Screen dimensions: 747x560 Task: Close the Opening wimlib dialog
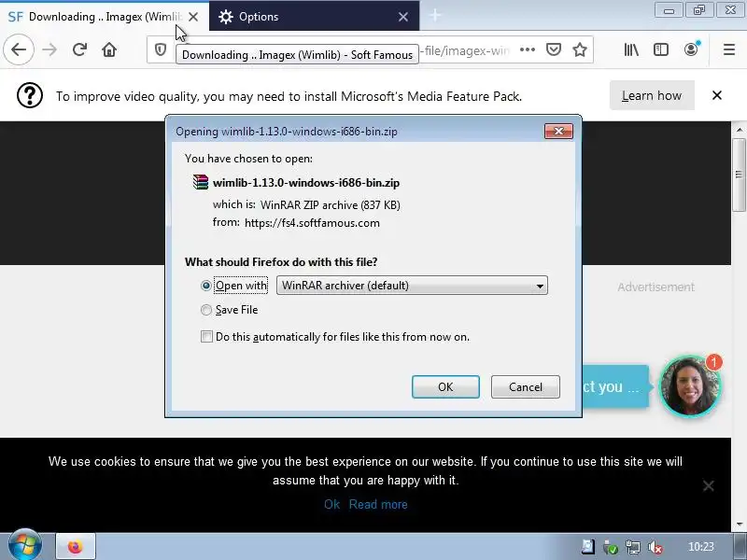tap(558, 131)
